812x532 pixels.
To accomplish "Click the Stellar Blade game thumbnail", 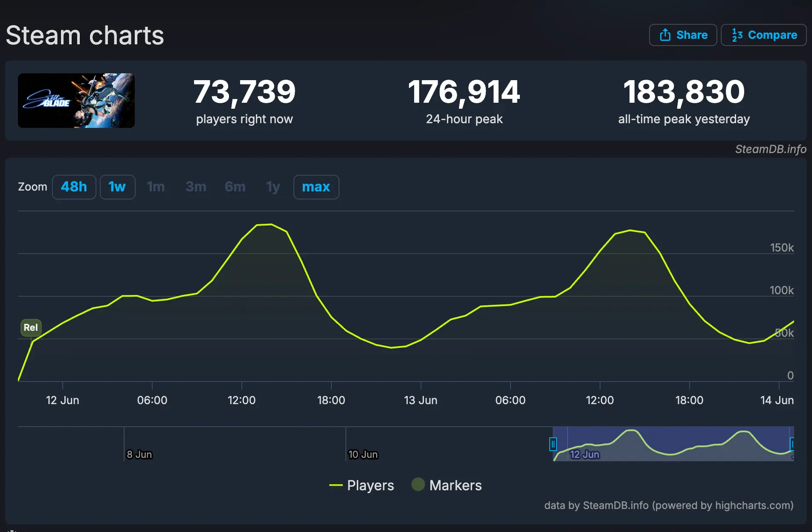I will pyautogui.click(x=76, y=101).
